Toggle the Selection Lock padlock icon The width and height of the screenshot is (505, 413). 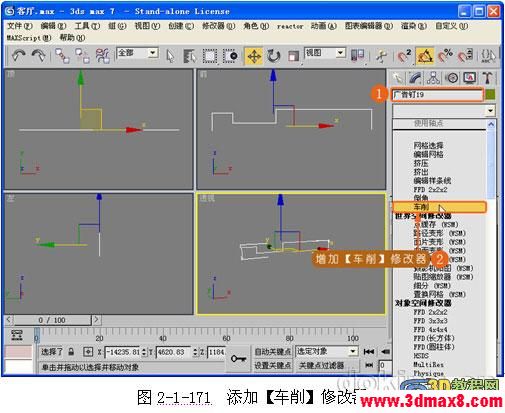tap(71, 352)
